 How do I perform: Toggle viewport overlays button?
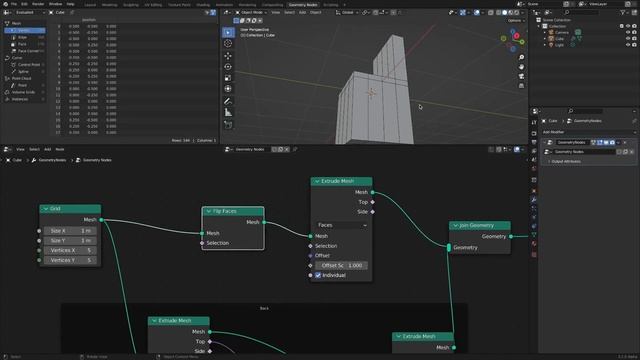click(477, 13)
